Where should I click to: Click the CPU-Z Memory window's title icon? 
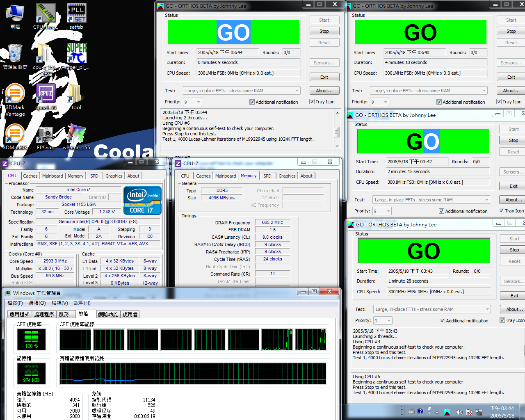[x=178, y=164]
